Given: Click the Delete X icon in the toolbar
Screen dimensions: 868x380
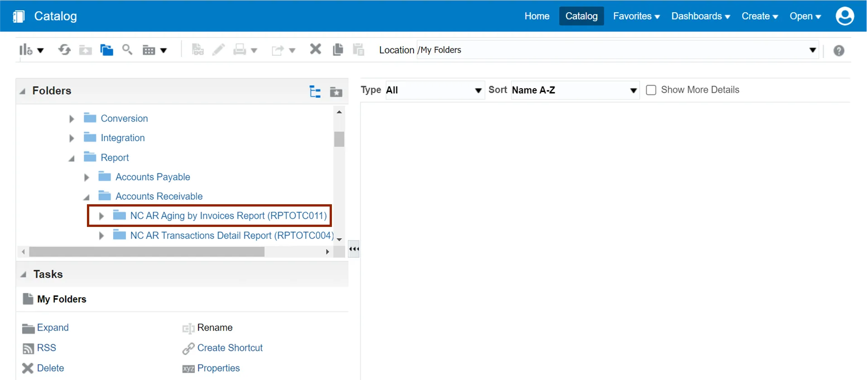Looking at the screenshot, I should 315,49.
